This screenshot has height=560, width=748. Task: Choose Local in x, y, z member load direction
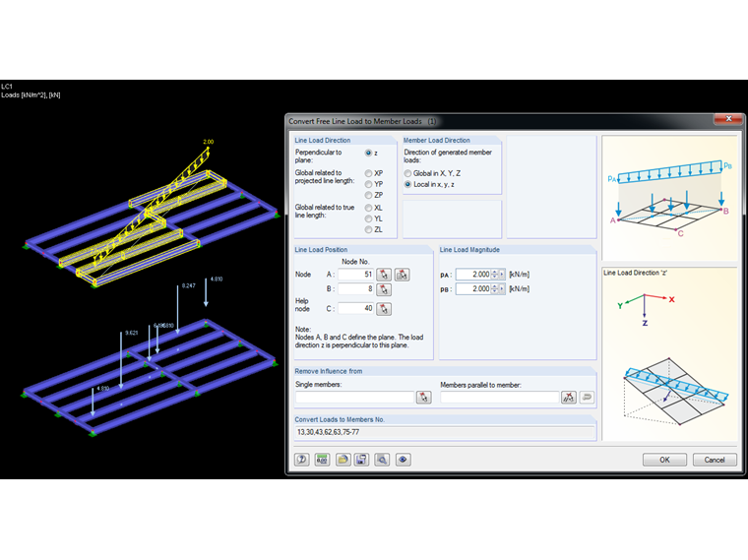pos(407,185)
